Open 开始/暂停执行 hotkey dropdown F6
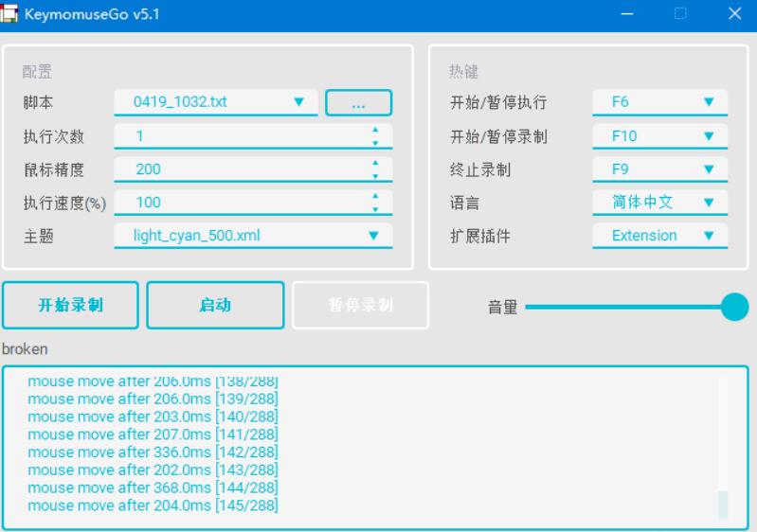The height and width of the screenshot is (532, 757). click(x=660, y=102)
